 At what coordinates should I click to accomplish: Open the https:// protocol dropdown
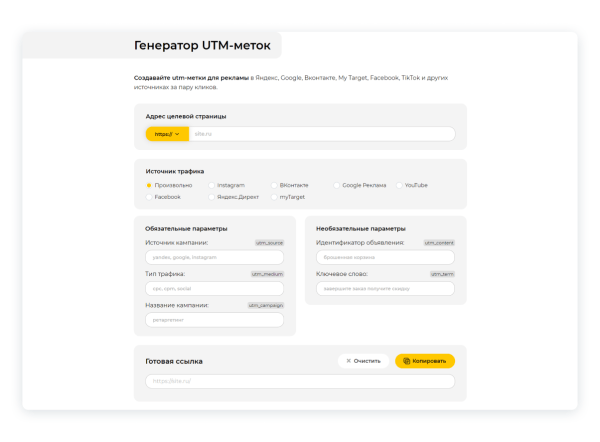tap(167, 133)
